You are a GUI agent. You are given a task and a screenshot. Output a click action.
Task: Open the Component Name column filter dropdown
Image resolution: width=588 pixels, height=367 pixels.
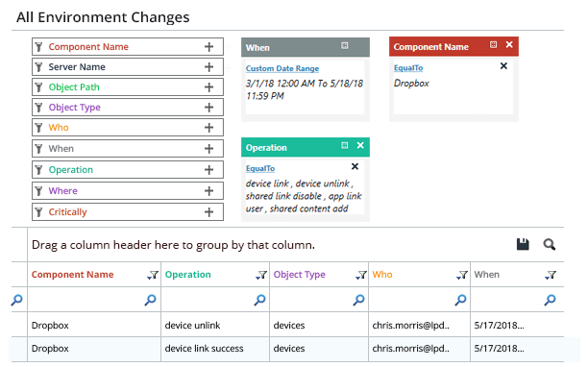coord(153,275)
